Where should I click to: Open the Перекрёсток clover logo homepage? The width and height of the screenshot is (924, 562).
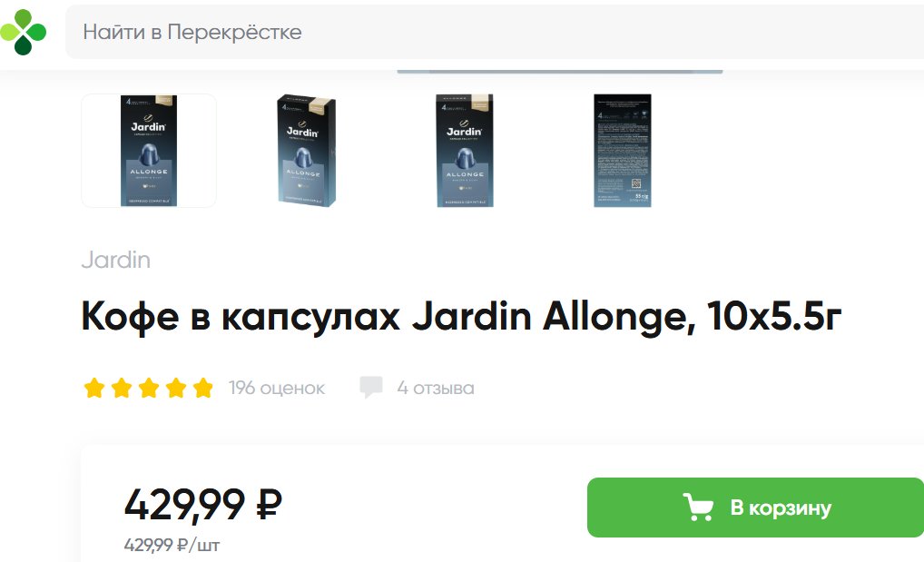point(23,32)
